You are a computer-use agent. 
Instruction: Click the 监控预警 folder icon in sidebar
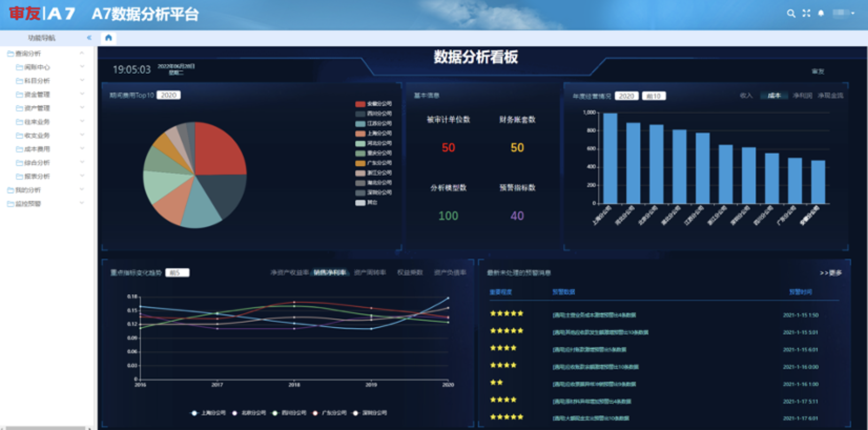[10, 204]
